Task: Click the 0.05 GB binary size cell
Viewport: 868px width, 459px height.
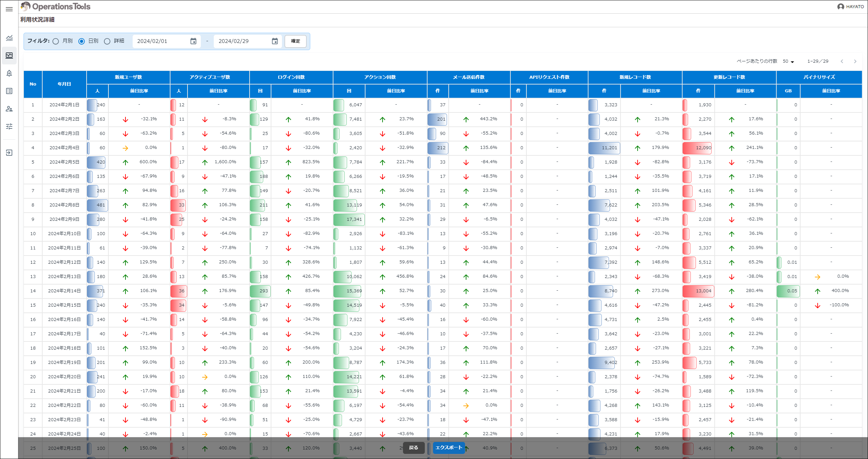Action: (788, 291)
